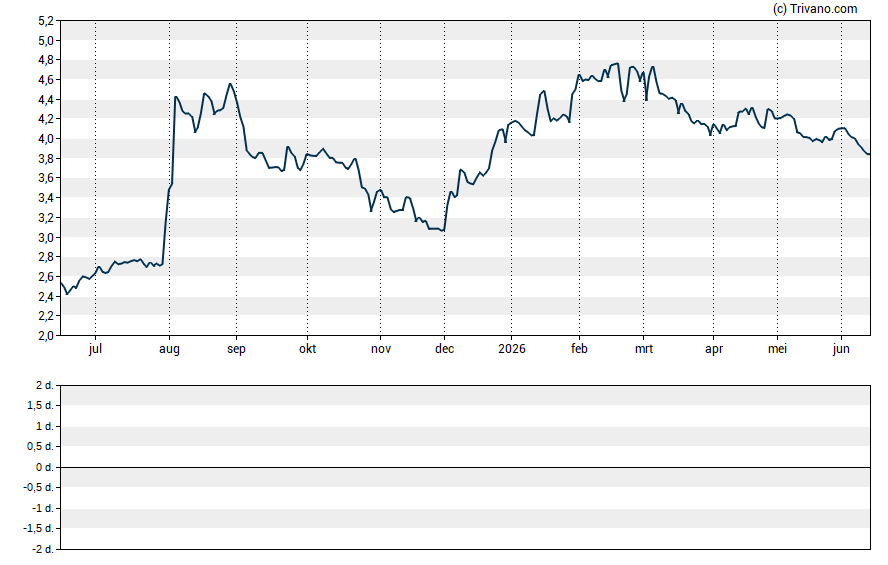888x565 pixels.
Task: Click the 'jul' month label on the x-axis
Action: click(x=95, y=349)
